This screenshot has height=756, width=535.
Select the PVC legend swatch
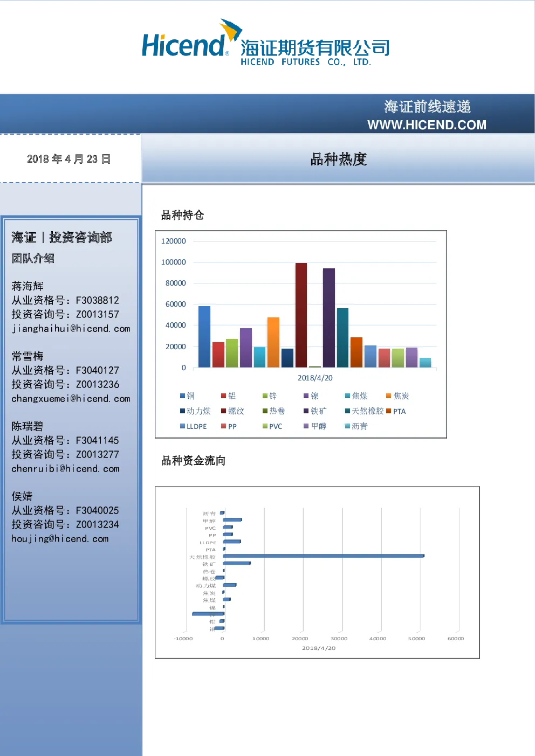click(265, 426)
